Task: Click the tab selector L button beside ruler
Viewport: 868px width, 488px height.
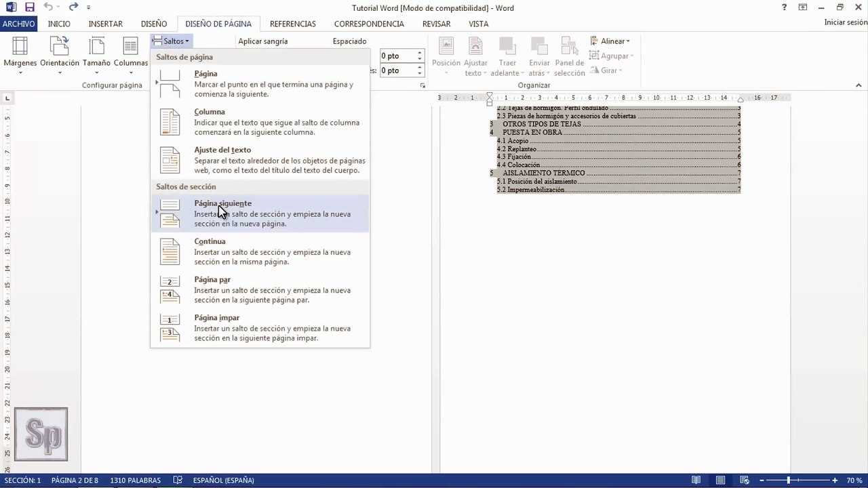Action: pos(7,98)
